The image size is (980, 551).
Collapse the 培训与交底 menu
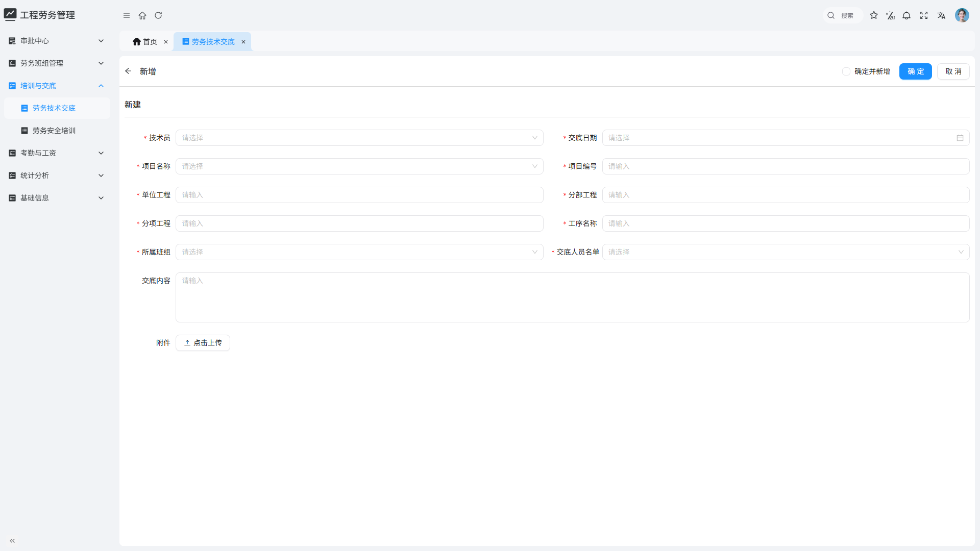click(57, 86)
